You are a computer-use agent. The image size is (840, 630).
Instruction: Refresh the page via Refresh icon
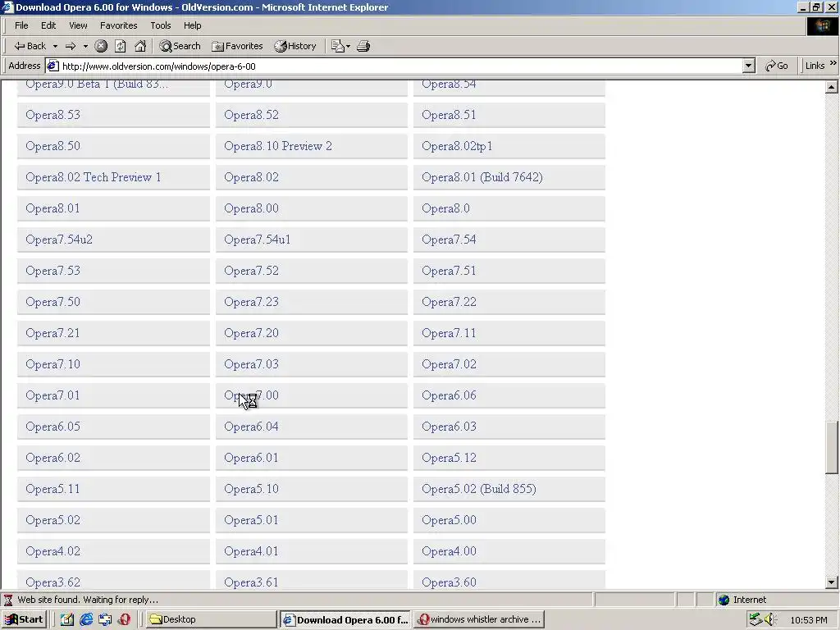[121, 46]
